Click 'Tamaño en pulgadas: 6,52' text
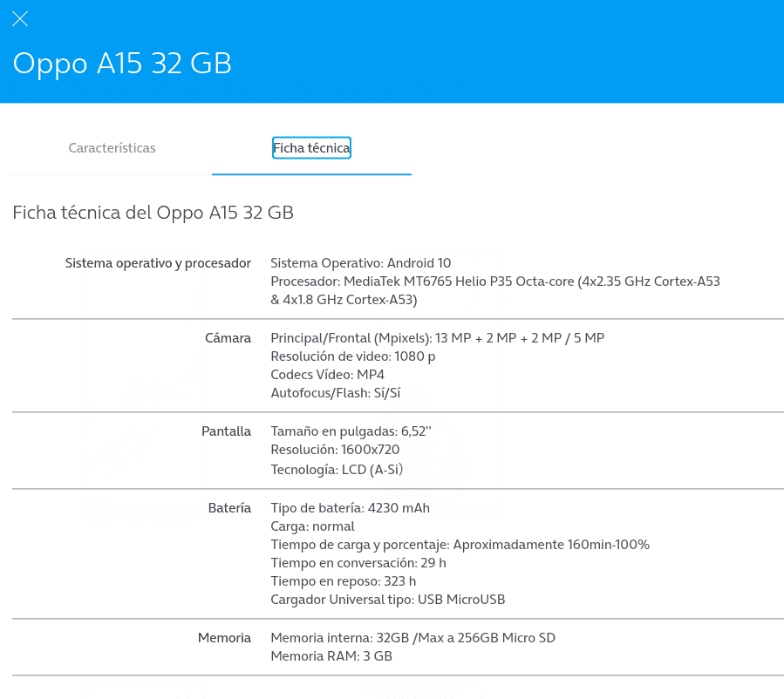The image size is (784, 699). click(x=351, y=431)
